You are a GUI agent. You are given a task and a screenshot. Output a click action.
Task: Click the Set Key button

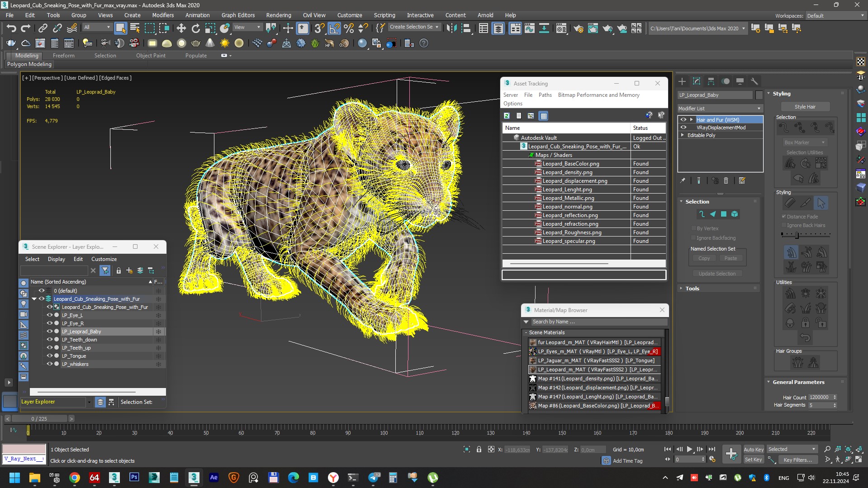tap(754, 460)
